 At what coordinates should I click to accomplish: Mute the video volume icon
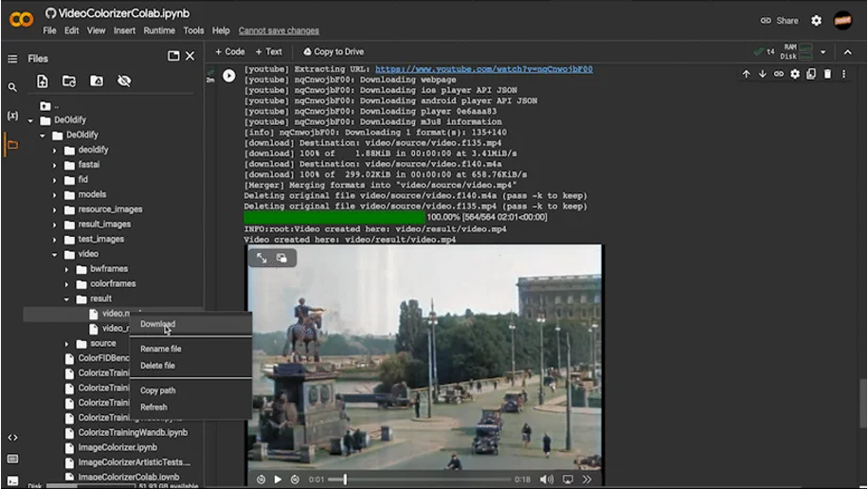(x=546, y=480)
